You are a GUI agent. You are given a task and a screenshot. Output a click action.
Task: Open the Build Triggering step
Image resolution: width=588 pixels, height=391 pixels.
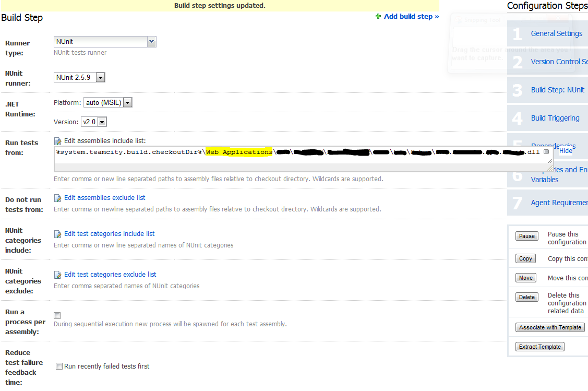pos(555,118)
